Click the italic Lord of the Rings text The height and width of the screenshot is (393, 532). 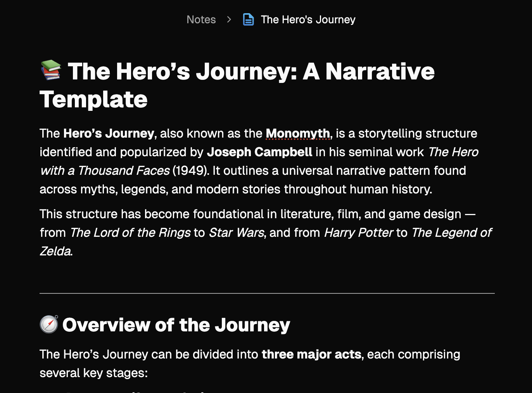coord(130,233)
